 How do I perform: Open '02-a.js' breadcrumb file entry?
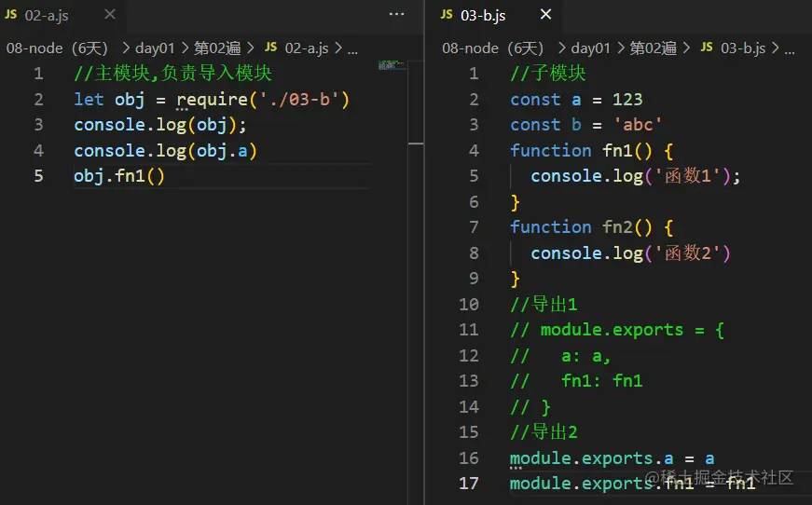[307, 48]
